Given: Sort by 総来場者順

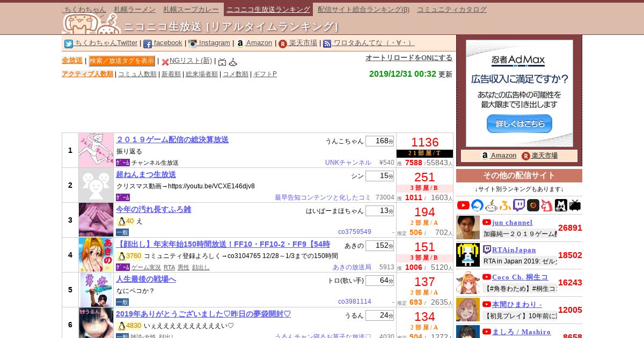Looking at the screenshot, I should tap(202, 74).
